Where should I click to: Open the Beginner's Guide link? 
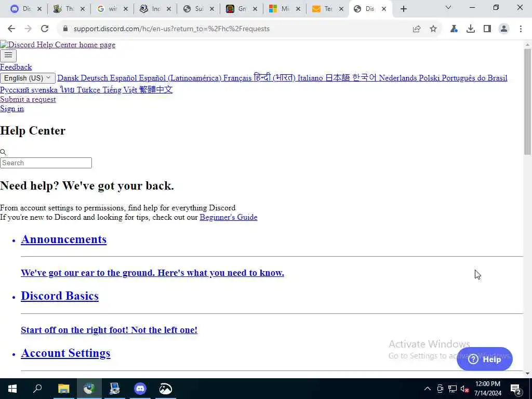pyautogui.click(x=229, y=217)
